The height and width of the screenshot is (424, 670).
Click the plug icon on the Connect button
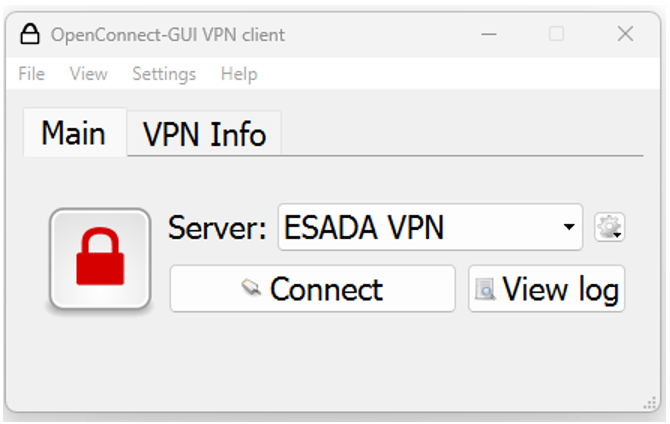coord(252,289)
